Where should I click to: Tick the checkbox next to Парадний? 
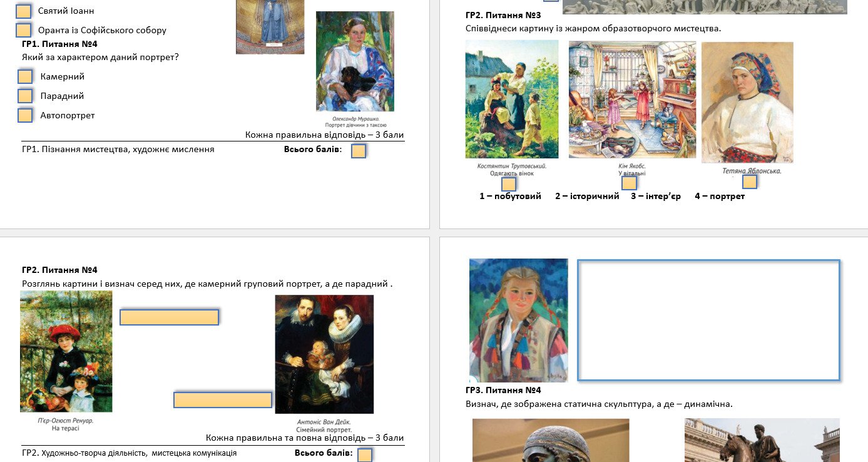click(x=25, y=96)
